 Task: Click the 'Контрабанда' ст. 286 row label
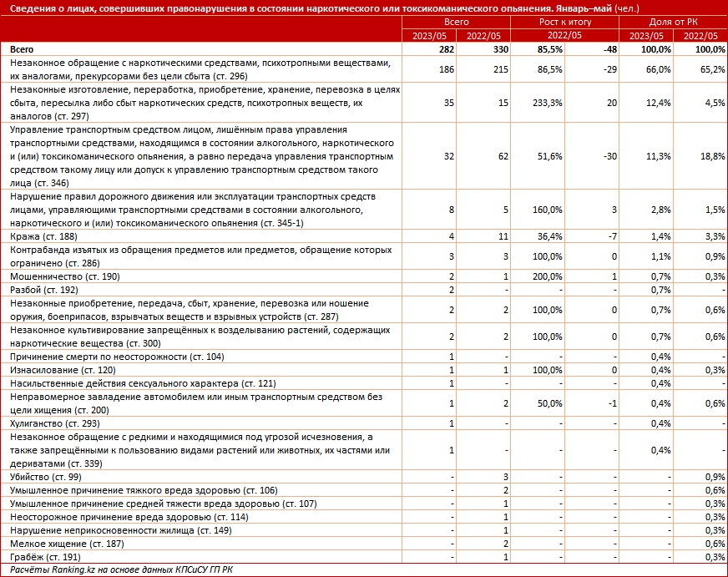(x=201, y=256)
